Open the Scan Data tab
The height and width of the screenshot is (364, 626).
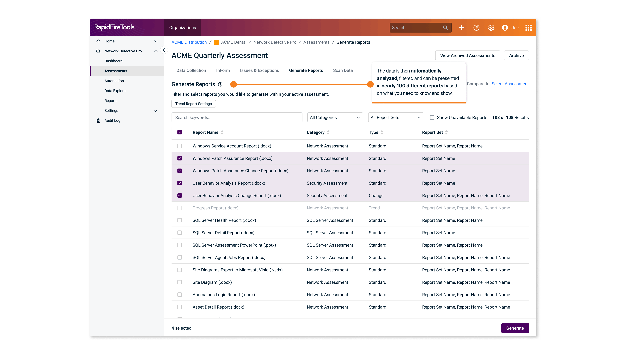pos(343,70)
